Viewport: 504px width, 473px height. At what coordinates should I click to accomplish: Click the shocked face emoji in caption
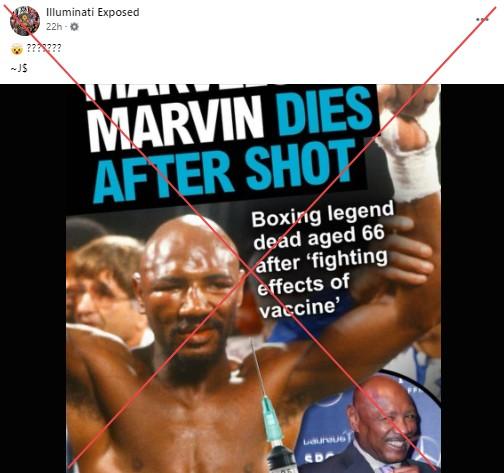coord(17,49)
